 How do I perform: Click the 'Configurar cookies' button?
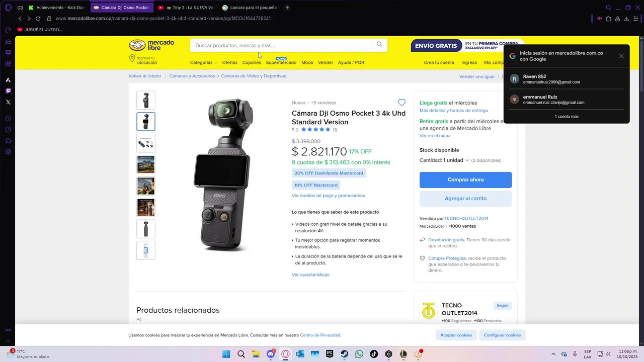tap(502, 335)
